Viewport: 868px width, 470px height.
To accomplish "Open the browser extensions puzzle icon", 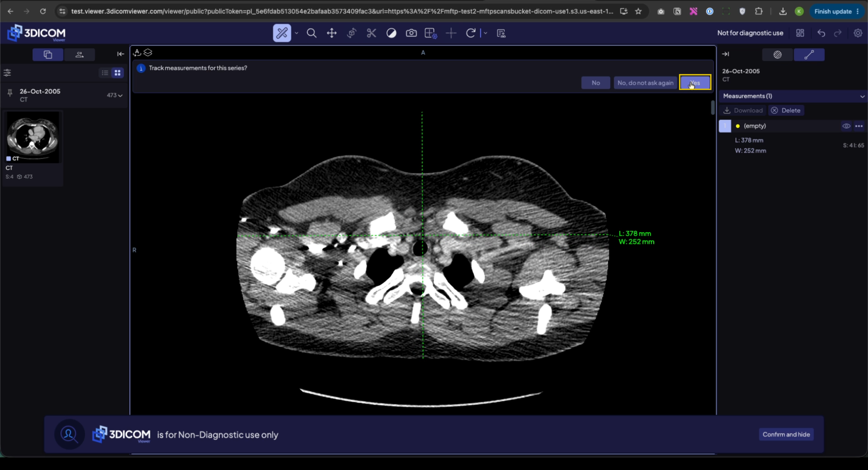I will pyautogui.click(x=759, y=11).
